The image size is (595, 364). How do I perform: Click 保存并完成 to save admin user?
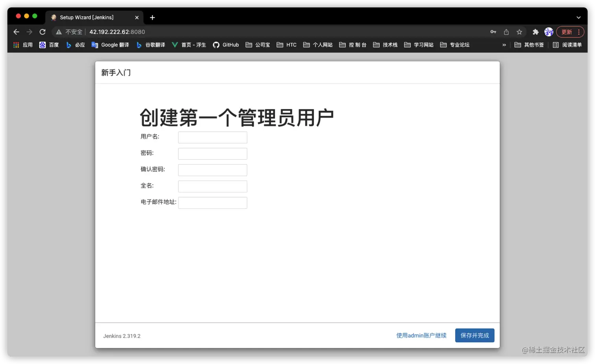tap(475, 335)
